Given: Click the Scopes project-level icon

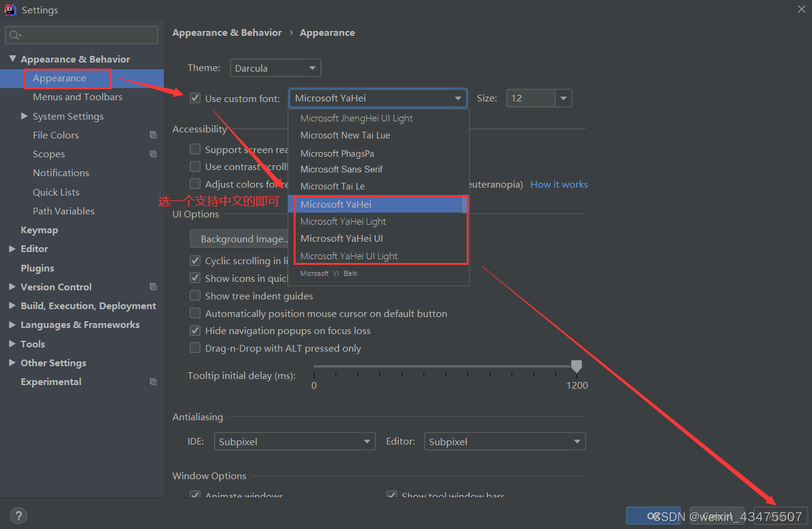Looking at the screenshot, I should [x=153, y=154].
